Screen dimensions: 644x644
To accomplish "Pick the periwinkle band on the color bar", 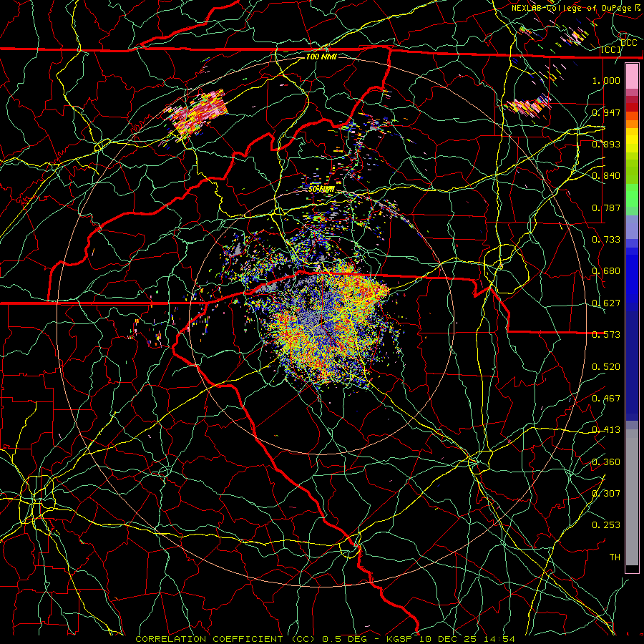I will [632, 227].
